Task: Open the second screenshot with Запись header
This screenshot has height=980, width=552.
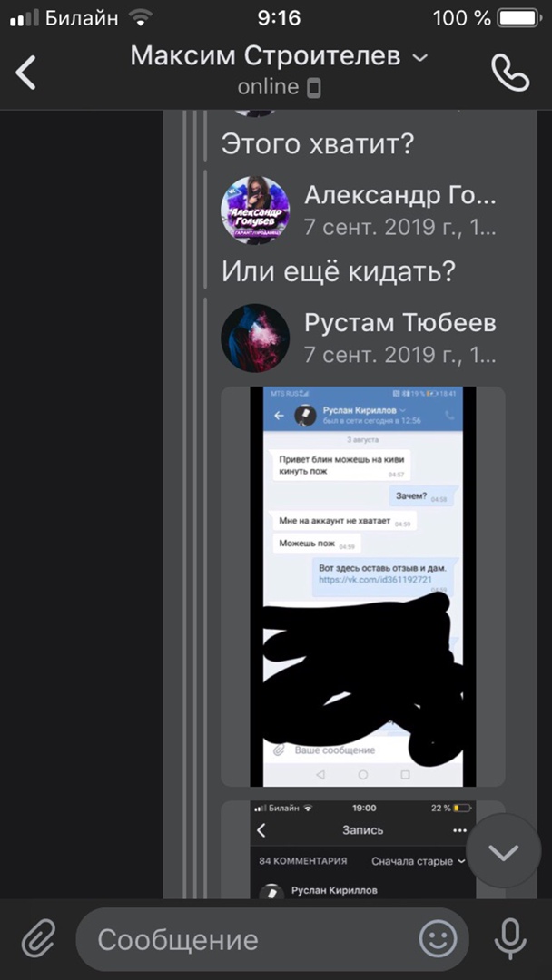Action: pos(363,849)
